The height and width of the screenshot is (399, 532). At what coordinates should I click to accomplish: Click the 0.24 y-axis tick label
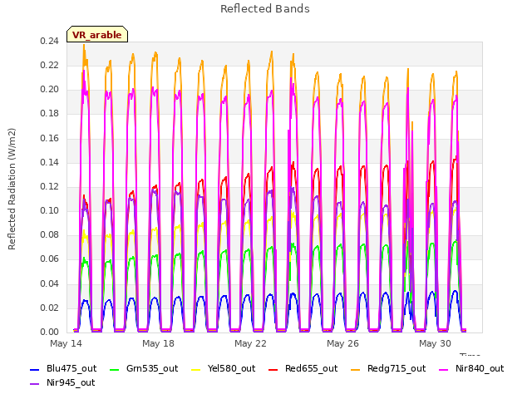[50, 42]
